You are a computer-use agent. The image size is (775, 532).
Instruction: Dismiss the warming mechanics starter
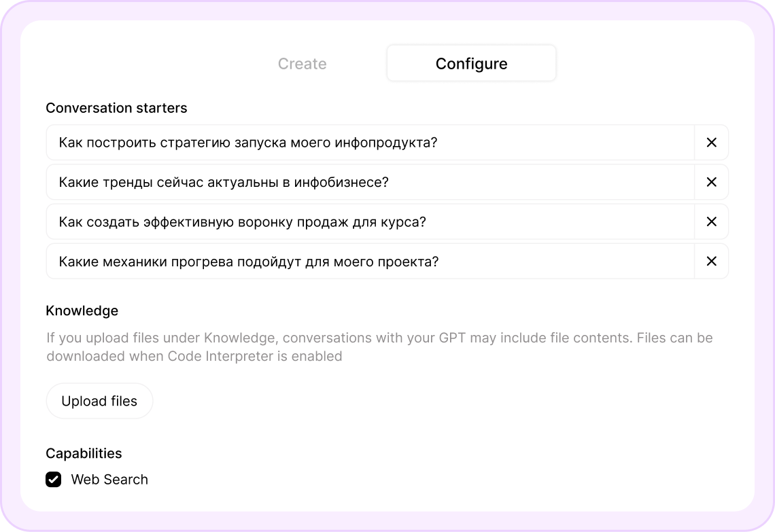(x=711, y=261)
